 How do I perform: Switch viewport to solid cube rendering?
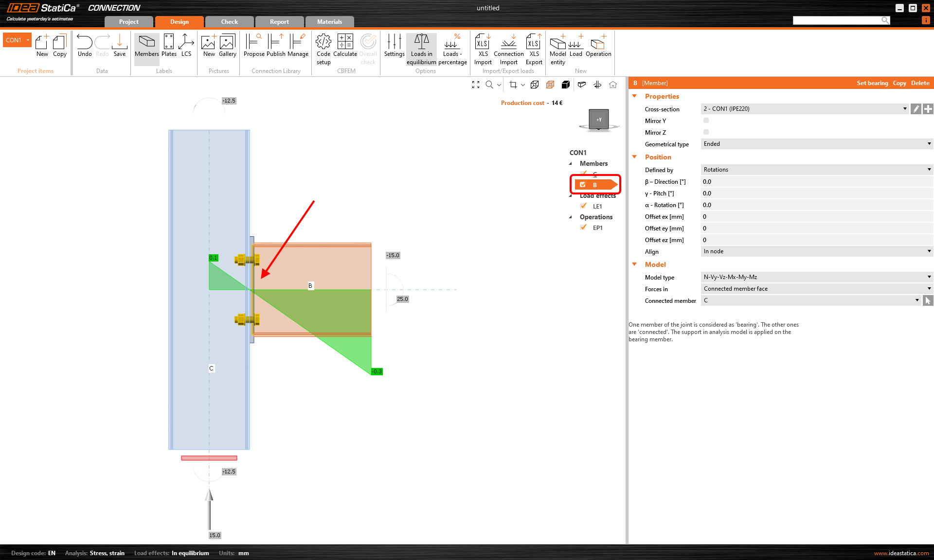[x=566, y=85]
